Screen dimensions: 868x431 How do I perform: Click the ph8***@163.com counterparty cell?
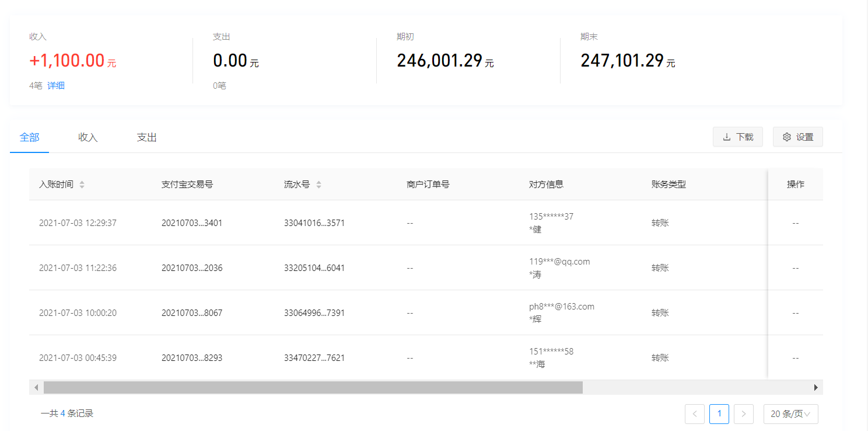(x=561, y=307)
